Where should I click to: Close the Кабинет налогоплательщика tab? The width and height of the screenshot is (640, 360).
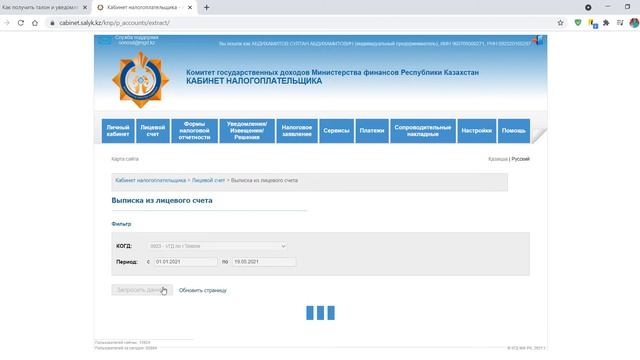coord(190,7)
